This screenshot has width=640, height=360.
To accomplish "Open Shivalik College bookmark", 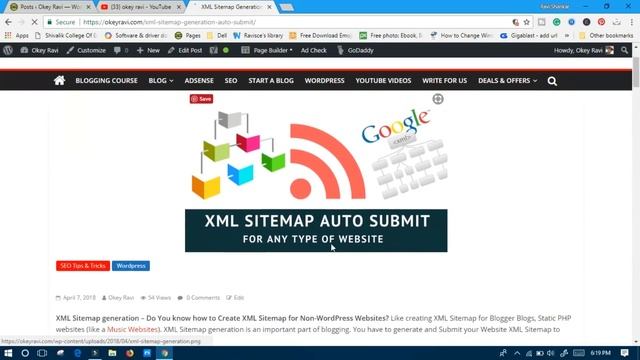I will coord(65,36).
